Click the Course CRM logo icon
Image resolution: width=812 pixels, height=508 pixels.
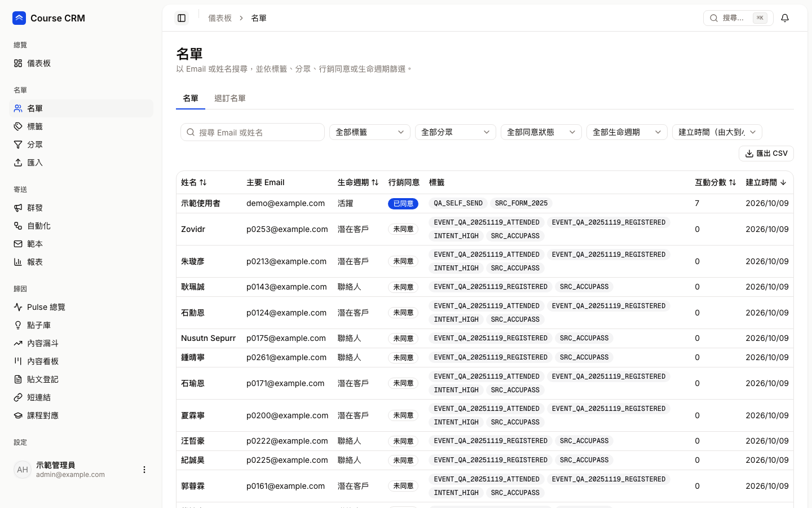[x=19, y=18]
